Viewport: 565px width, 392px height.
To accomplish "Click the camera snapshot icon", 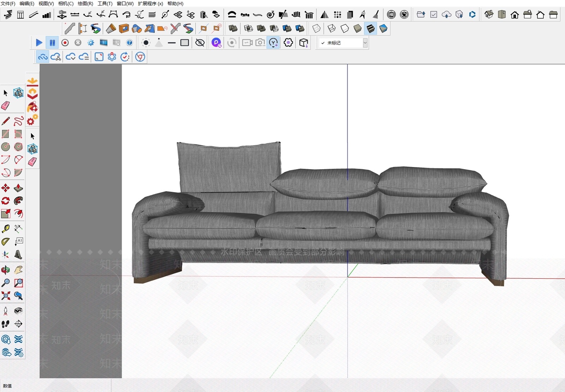I will point(260,43).
